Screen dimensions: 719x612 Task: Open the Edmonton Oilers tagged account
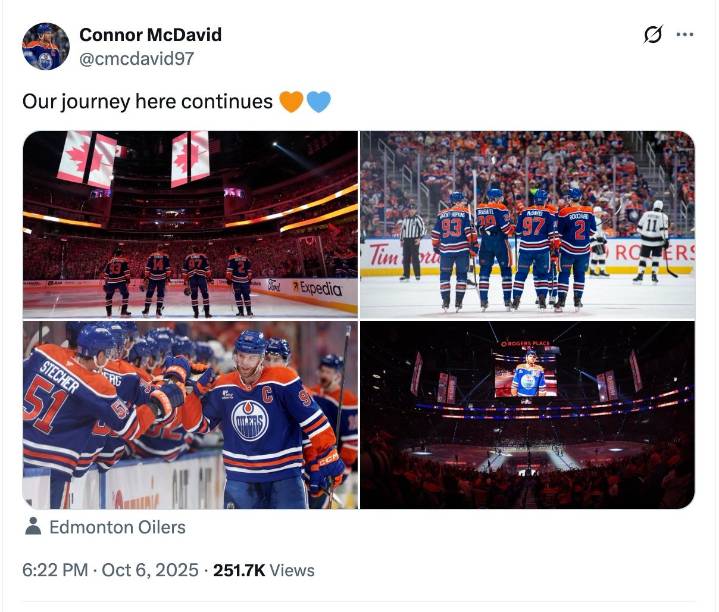click(x=117, y=527)
